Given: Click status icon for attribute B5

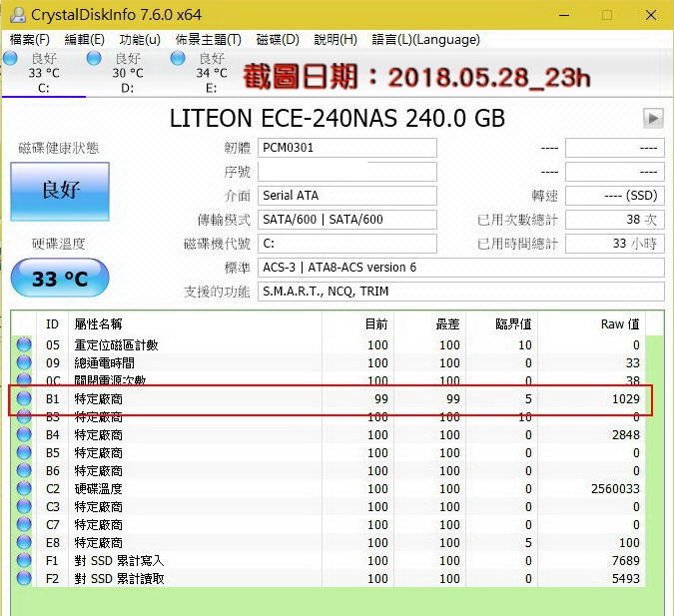Looking at the screenshot, I should tap(24, 452).
